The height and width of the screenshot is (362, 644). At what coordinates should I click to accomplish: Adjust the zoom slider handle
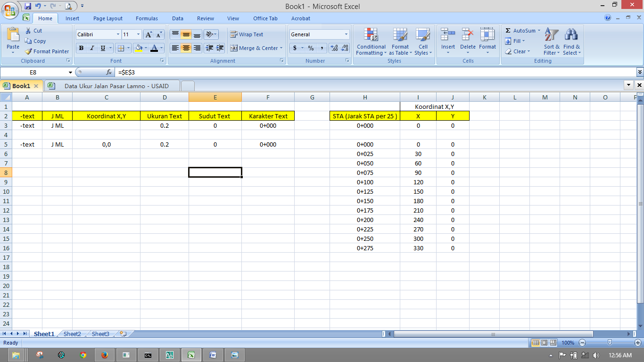pyautogui.click(x=610, y=342)
